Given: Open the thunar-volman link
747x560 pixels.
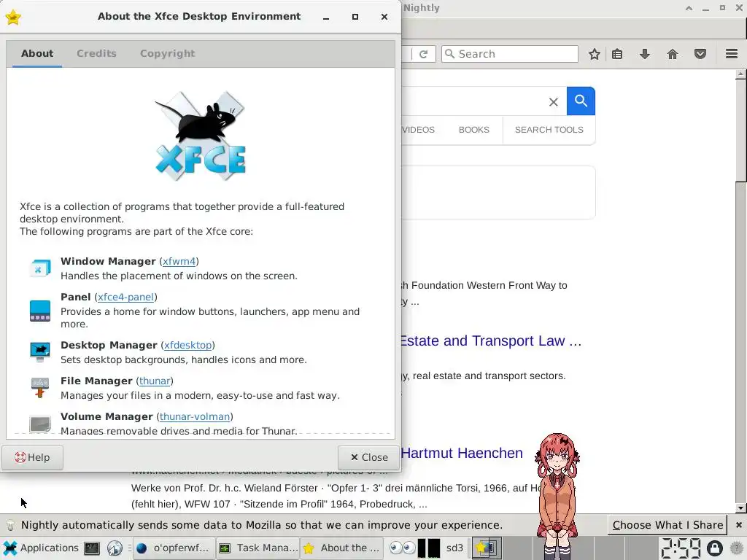Looking at the screenshot, I should click(194, 416).
